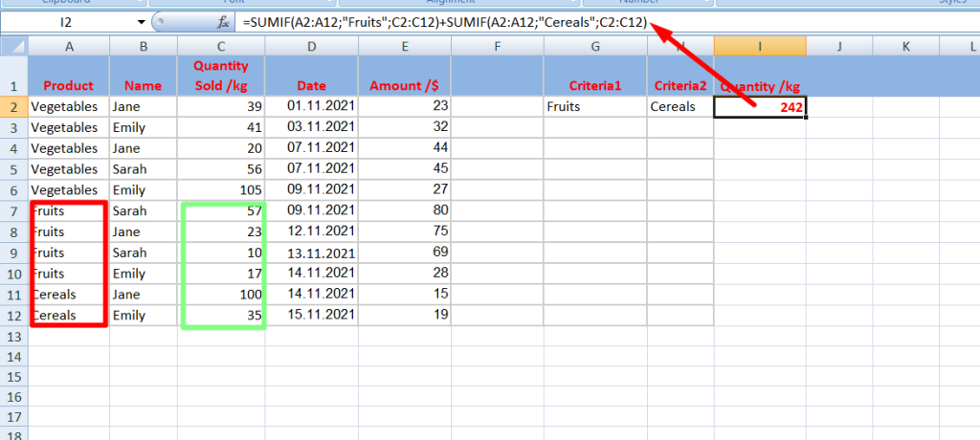Select row 13 header
Screen dimensions: 980x440
coord(13,337)
